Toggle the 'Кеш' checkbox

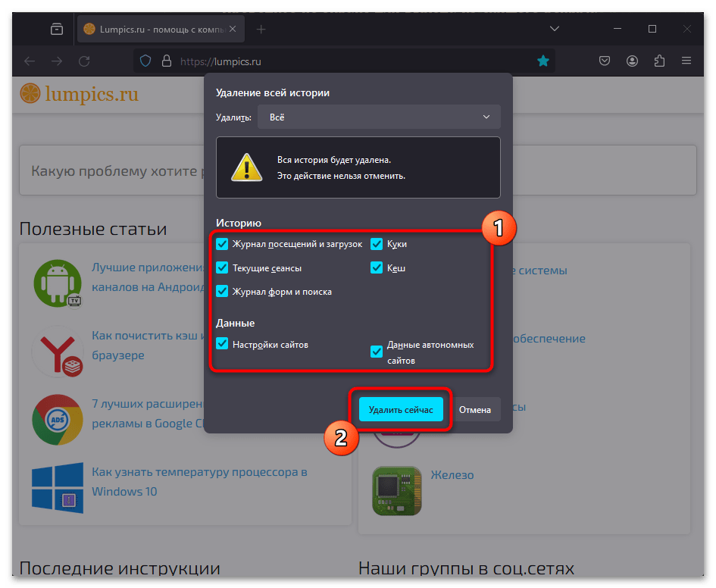(377, 267)
